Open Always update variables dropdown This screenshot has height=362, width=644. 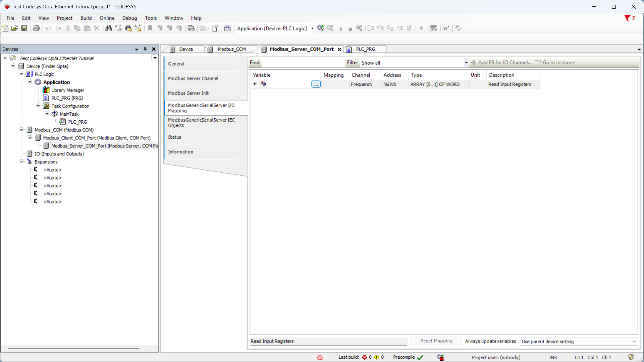tap(634, 342)
